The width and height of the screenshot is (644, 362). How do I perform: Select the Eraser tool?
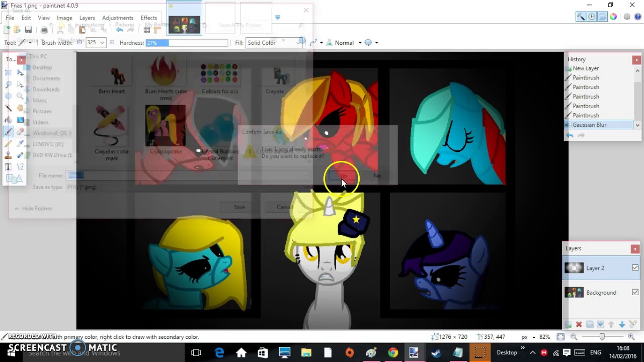pyautogui.click(x=20, y=132)
